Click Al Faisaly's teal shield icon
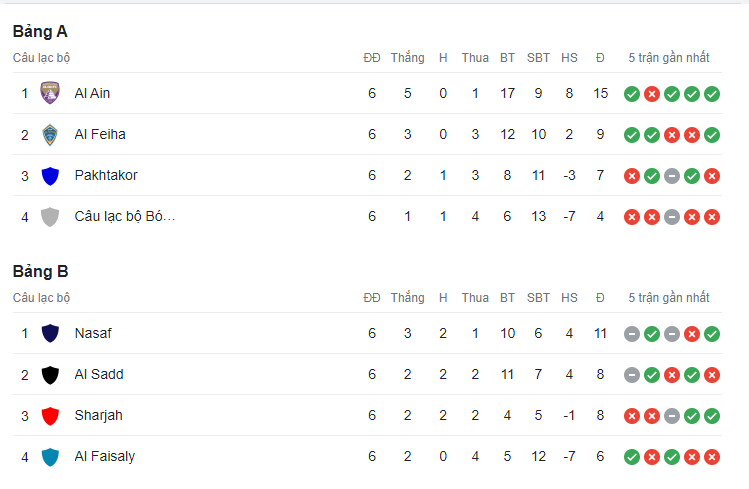The image size is (749, 489). pos(50,457)
